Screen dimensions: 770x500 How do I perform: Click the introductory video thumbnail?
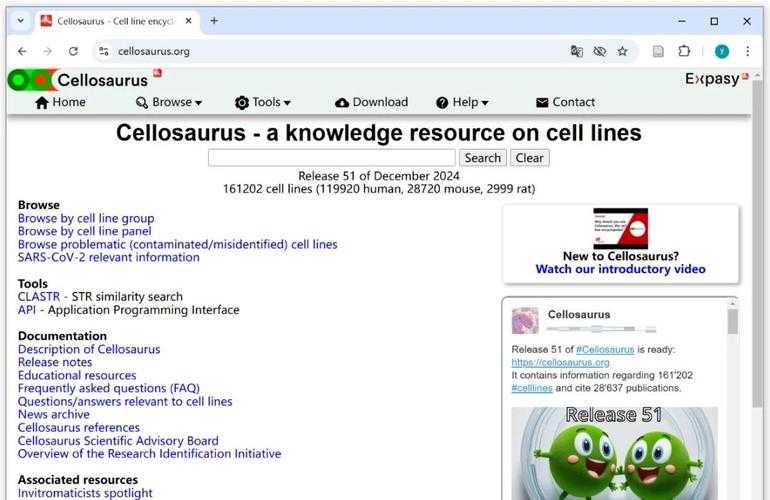(621, 228)
